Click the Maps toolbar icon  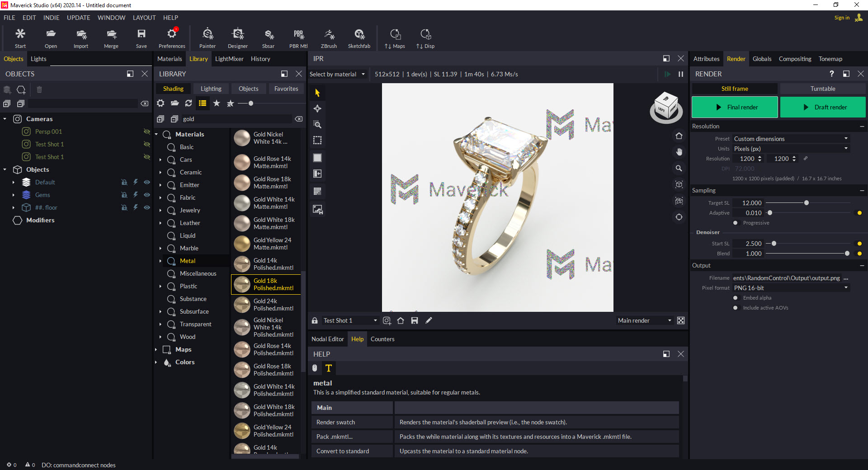[x=395, y=38]
